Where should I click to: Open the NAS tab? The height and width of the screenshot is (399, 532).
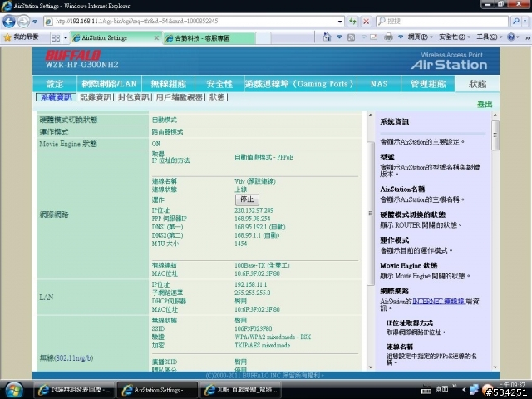[379, 84]
